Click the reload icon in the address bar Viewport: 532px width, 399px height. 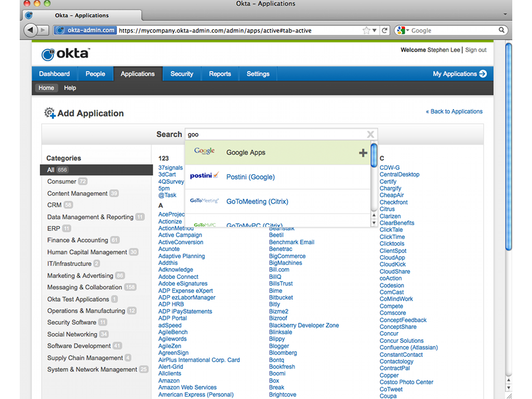coord(385,31)
